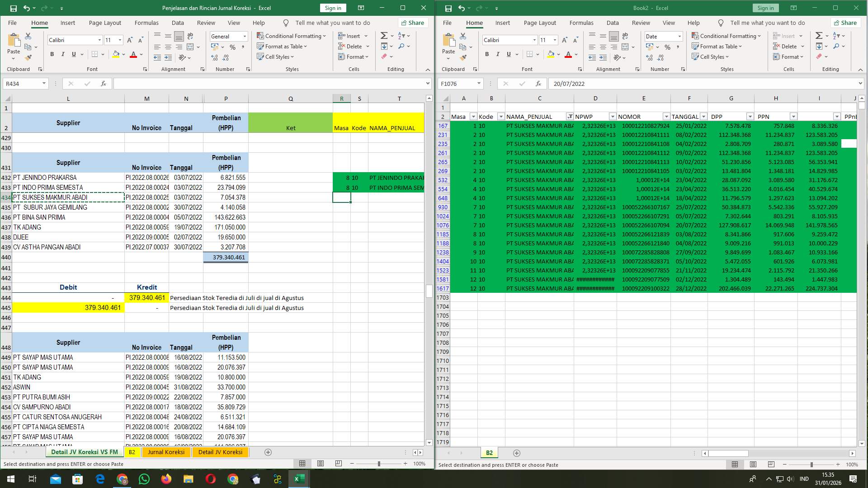The height and width of the screenshot is (488, 868).
Task: Apply Bold formatting in the Font group
Action: [51, 54]
